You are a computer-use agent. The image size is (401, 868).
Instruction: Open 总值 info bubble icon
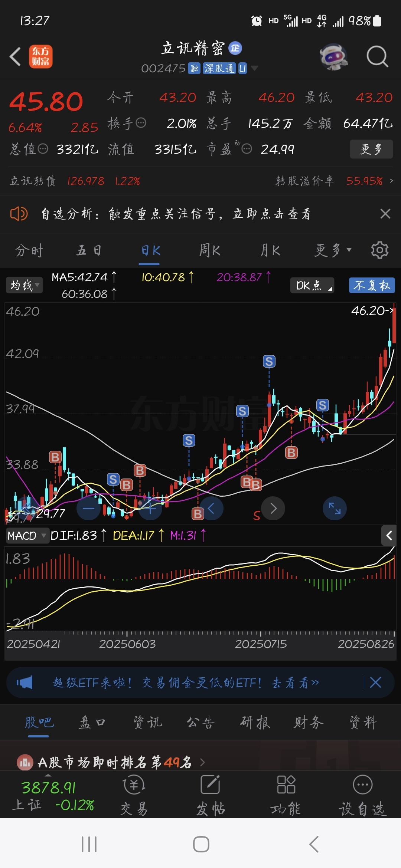[x=43, y=149]
